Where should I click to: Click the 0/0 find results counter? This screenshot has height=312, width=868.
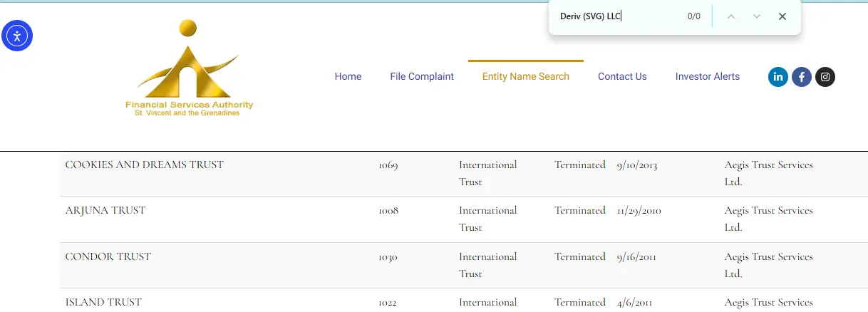(x=694, y=16)
